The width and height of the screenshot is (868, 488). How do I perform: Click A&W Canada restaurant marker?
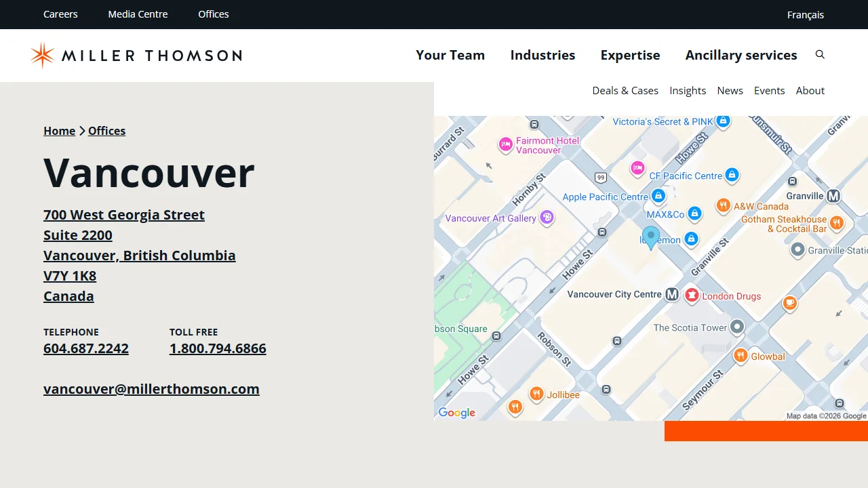coord(724,205)
